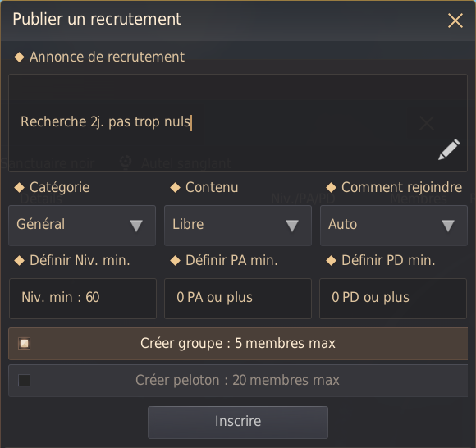Open the Comment rejoindre Auto dropdown
Viewport: 476px width, 448px height.
[394, 226]
